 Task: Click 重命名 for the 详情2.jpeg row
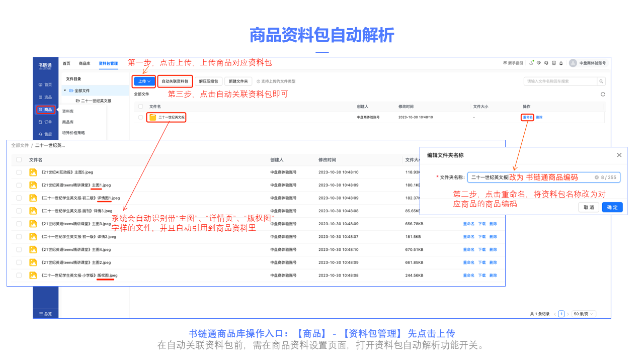469,237
